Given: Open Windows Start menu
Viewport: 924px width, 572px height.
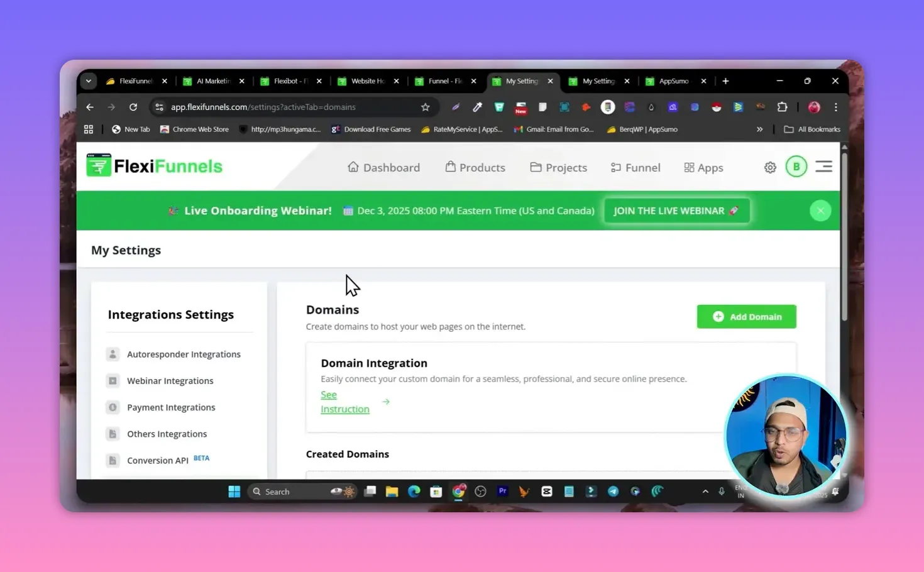Looking at the screenshot, I should tap(234, 492).
